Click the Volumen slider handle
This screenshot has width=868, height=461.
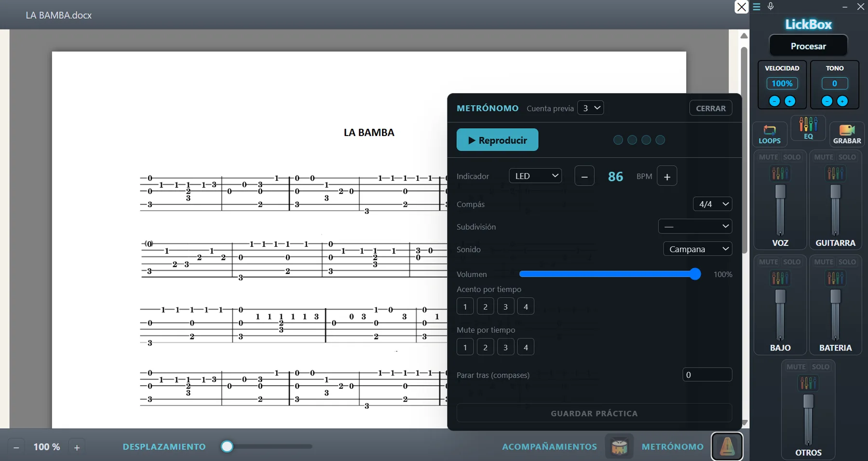point(695,274)
